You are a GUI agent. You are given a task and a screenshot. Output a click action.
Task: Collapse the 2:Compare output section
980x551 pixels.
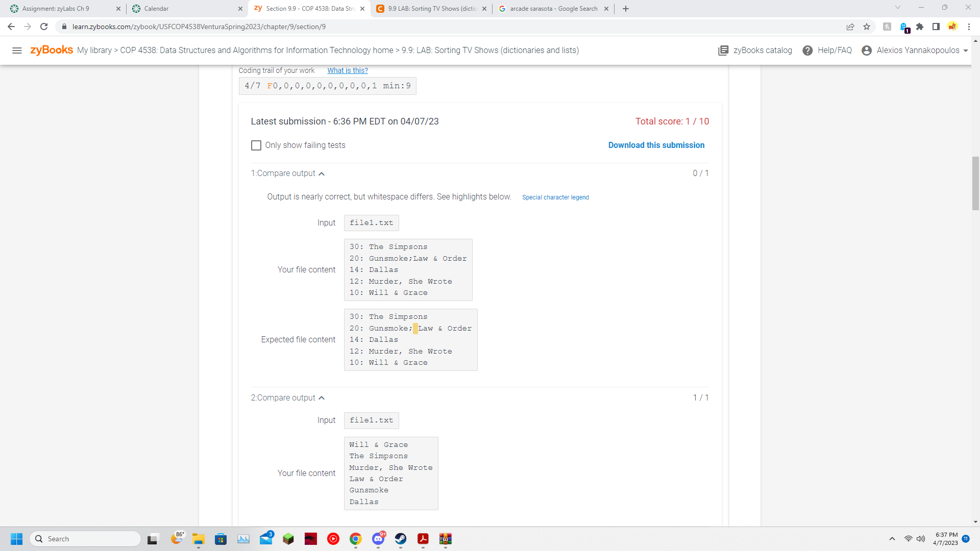(x=322, y=398)
